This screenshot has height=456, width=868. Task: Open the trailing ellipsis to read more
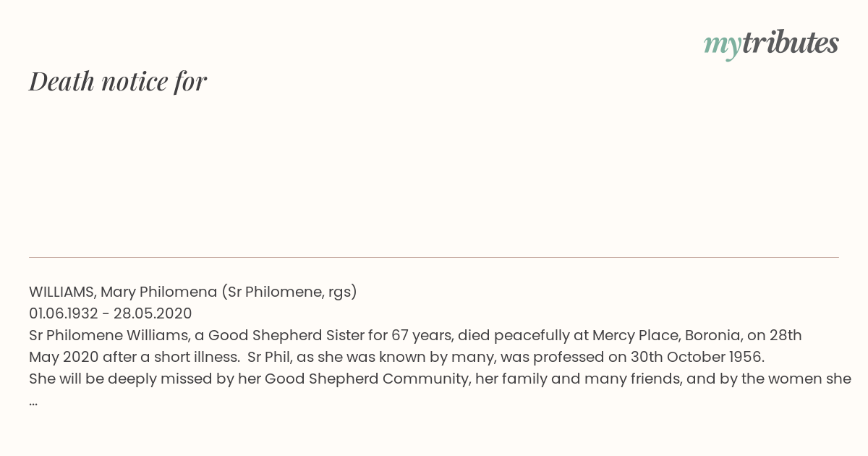coord(33,402)
